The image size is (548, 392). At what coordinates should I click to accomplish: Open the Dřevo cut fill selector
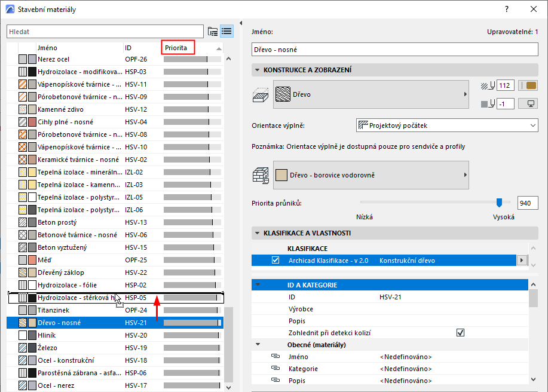tap(371, 94)
